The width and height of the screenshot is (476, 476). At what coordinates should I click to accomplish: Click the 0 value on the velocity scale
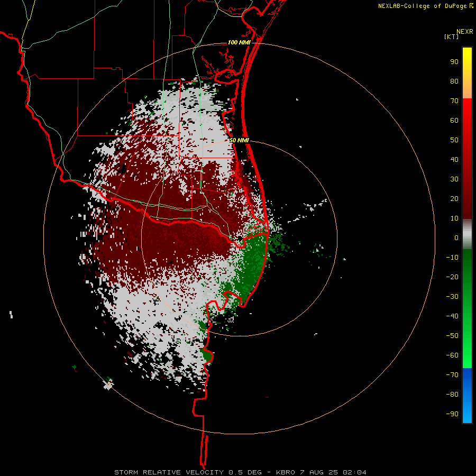click(x=456, y=238)
